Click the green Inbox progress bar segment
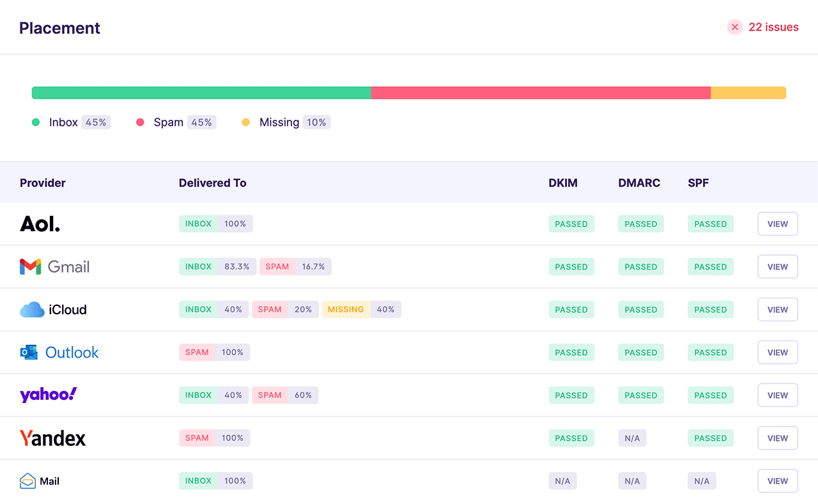 tap(201, 93)
